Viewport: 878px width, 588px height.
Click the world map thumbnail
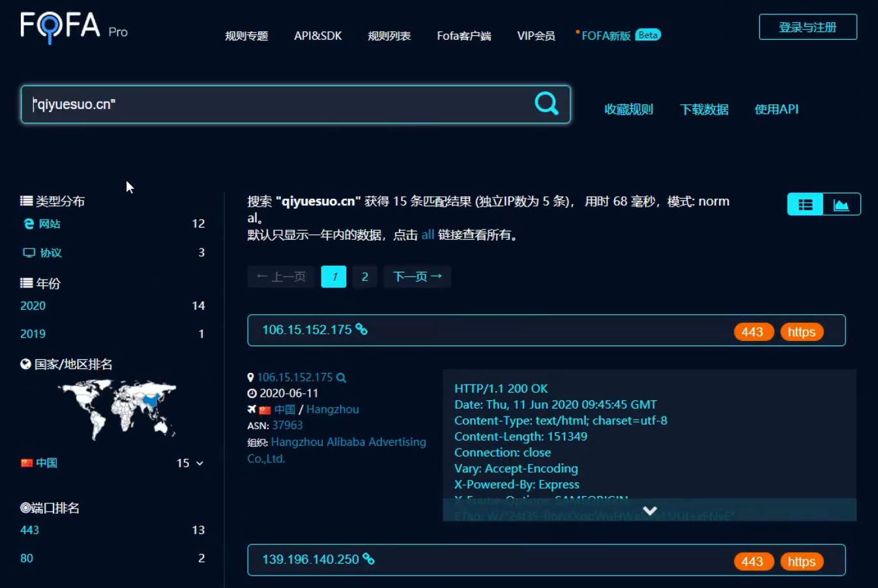[118, 409]
